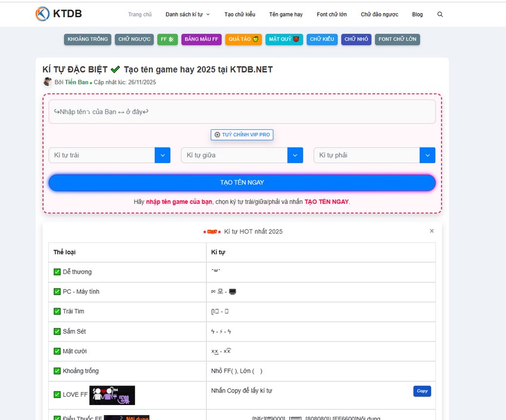Click the green checkmark beside Sấm Sét
Image resolution: width=506 pixels, height=420 pixels.
pyautogui.click(x=57, y=331)
